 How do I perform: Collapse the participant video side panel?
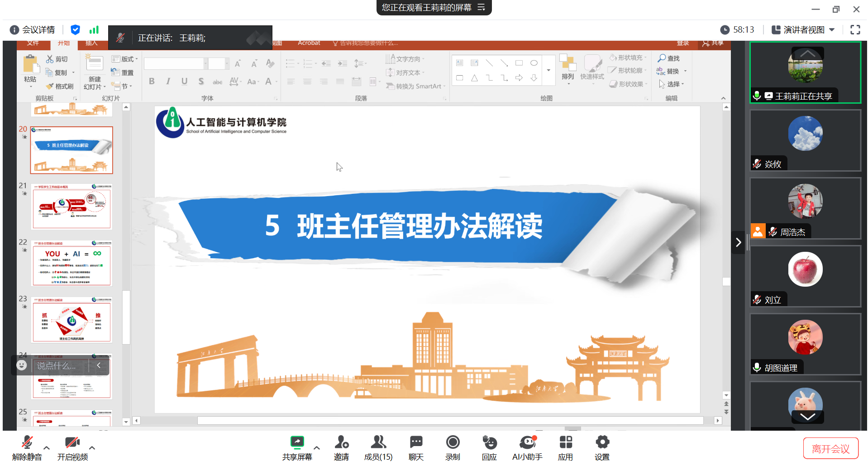(x=738, y=242)
